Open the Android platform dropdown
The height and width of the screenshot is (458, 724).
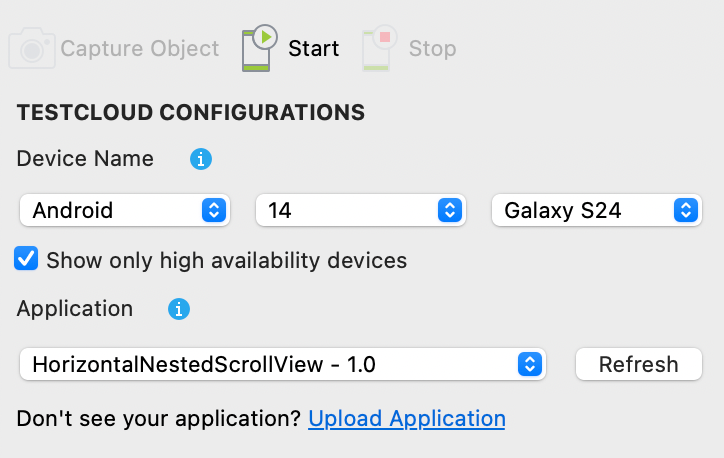click(124, 210)
